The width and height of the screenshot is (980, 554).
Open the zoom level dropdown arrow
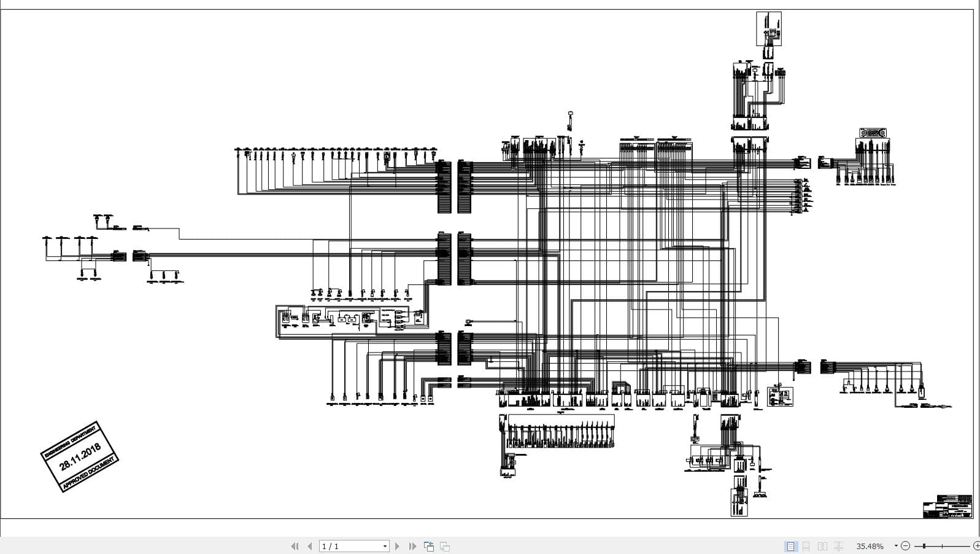tap(896, 546)
